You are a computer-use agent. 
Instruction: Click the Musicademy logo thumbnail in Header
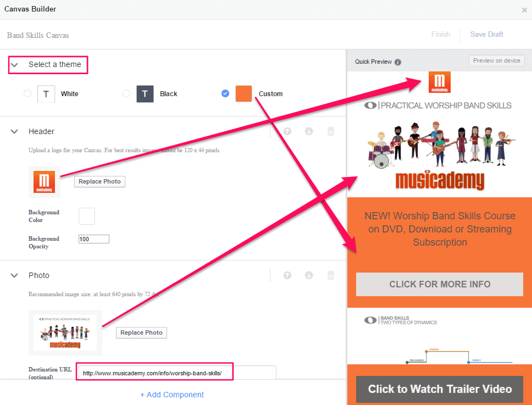[45, 181]
